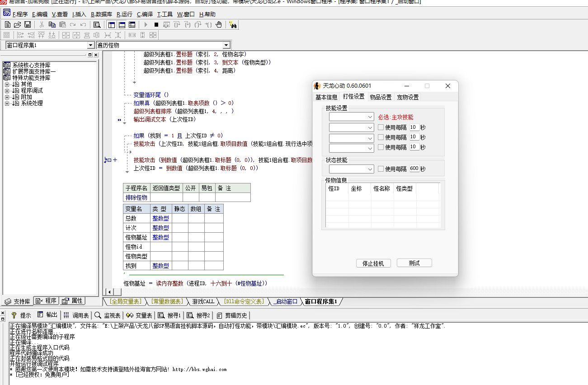The width and height of the screenshot is (588, 385).
Task: Open the binoculars help search icon
Action: point(233,24)
